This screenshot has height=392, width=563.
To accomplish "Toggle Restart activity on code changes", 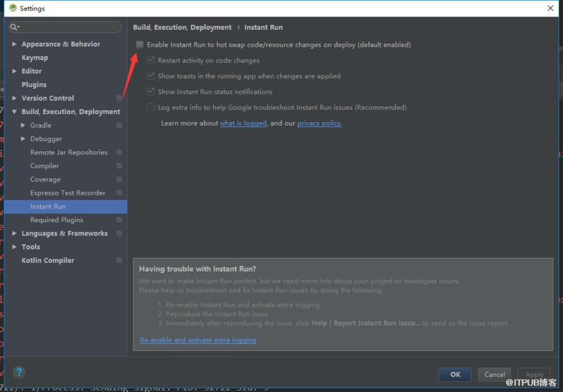I will [x=151, y=60].
